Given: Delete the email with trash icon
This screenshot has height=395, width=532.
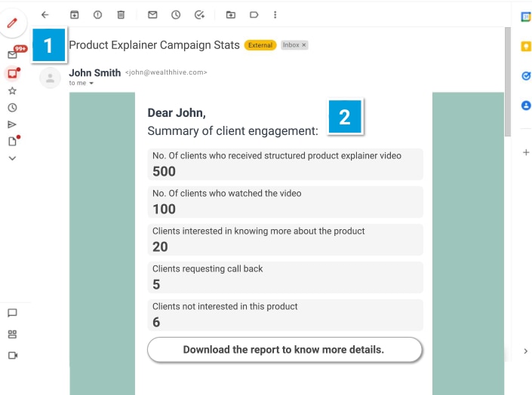Looking at the screenshot, I should tap(121, 14).
